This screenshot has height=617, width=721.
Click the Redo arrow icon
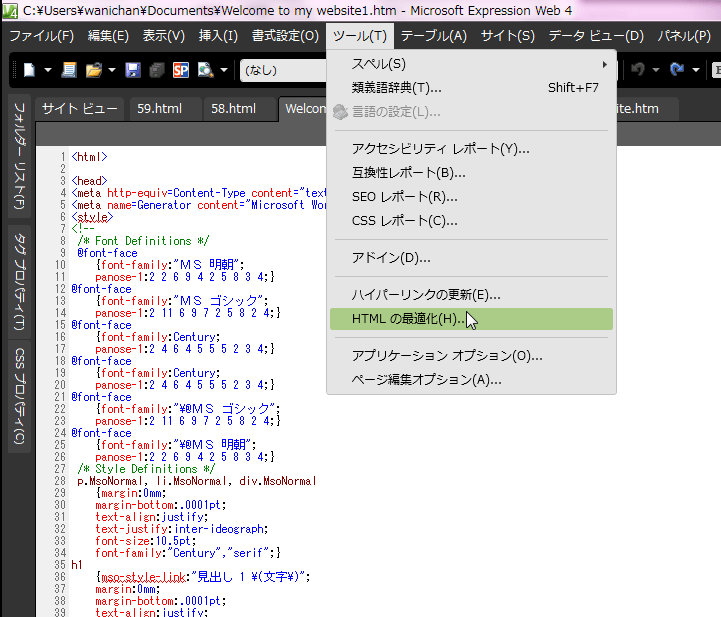(x=677, y=70)
